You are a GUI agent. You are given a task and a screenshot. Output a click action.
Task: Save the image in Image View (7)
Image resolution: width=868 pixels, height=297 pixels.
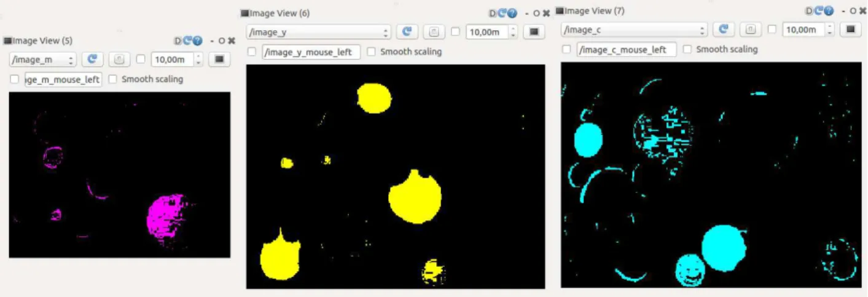coord(850,29)
